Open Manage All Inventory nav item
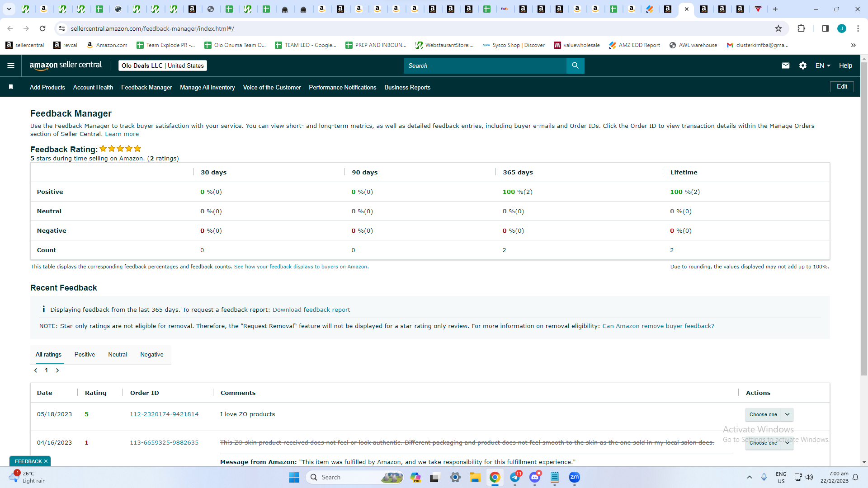 pyautogui.click(x=208, y=87)
